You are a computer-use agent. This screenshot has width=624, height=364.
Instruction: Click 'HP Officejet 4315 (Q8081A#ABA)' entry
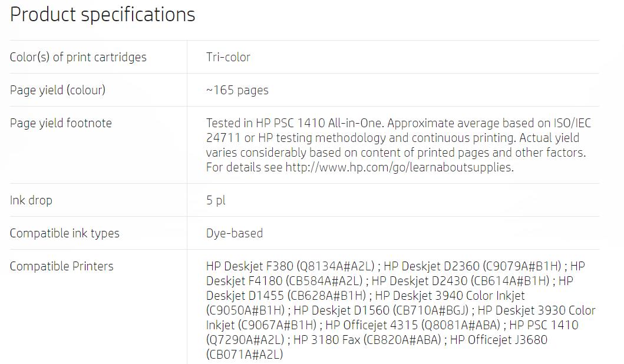(x=412, y=325)
